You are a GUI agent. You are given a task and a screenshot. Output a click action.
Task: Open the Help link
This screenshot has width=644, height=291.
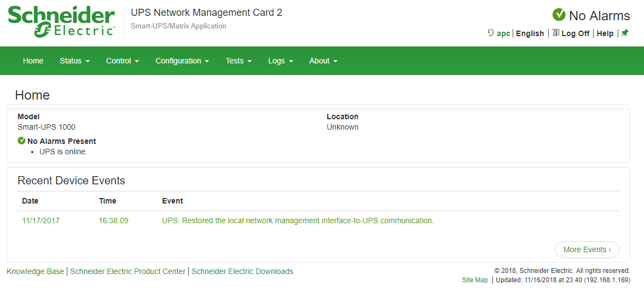[605, 34]
